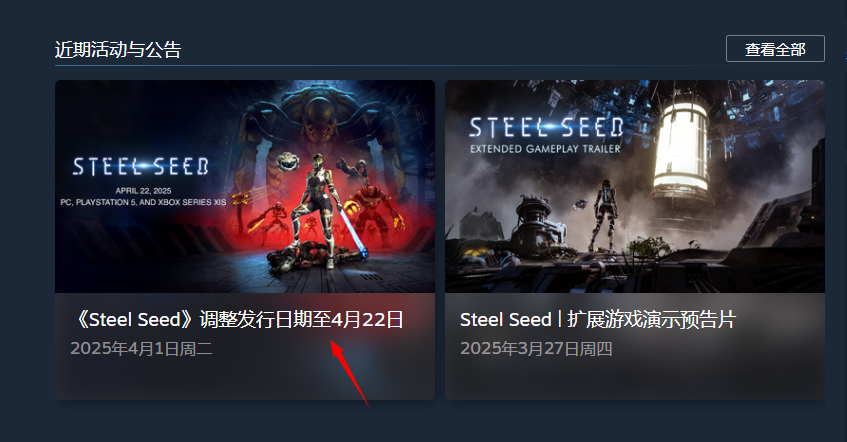
Task: Click the red arrow annotation
Action: click(349, 373)
